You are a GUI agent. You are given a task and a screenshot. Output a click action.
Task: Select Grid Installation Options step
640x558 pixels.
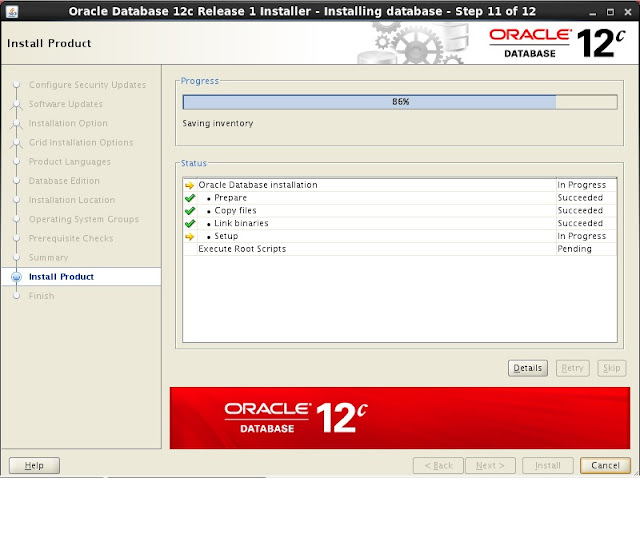pos(81,142)
